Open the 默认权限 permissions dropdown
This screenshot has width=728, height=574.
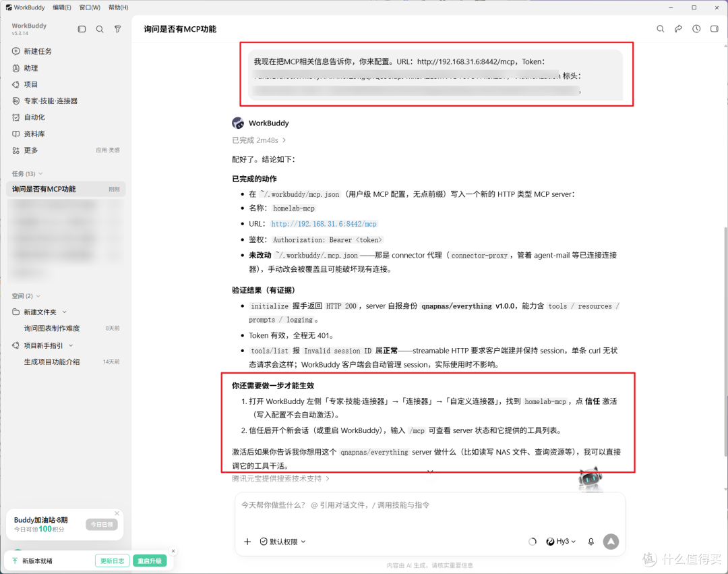(282, 542)
